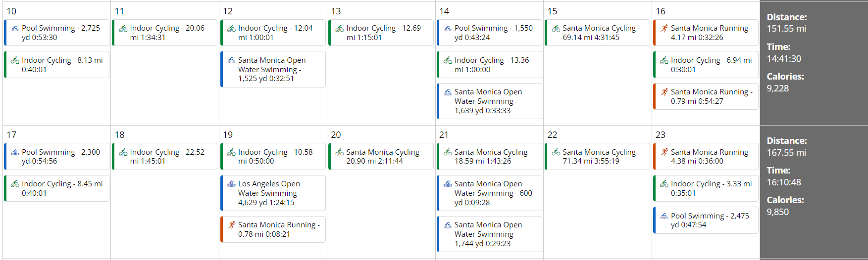The height and width of the screenshot is (260, 868).
Task: Click the swim icon on Pool Swimming 2,475 yd
Action: tap(664, 216)
